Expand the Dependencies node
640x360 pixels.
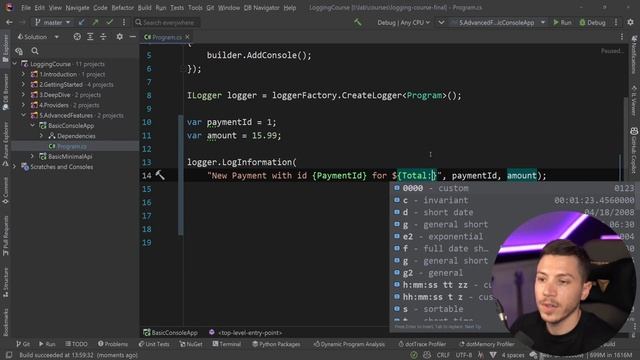pos(41,136)
